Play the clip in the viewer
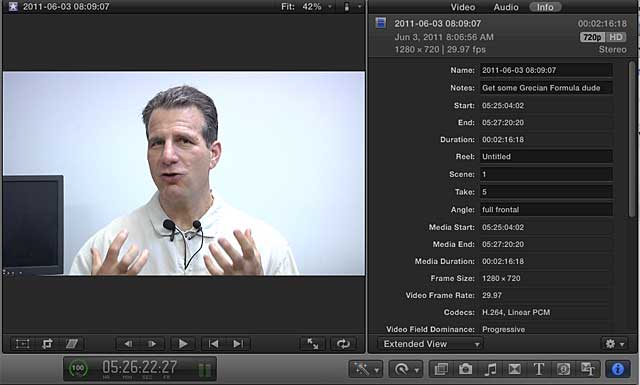The image size is (640, 385). pos(183,344)
